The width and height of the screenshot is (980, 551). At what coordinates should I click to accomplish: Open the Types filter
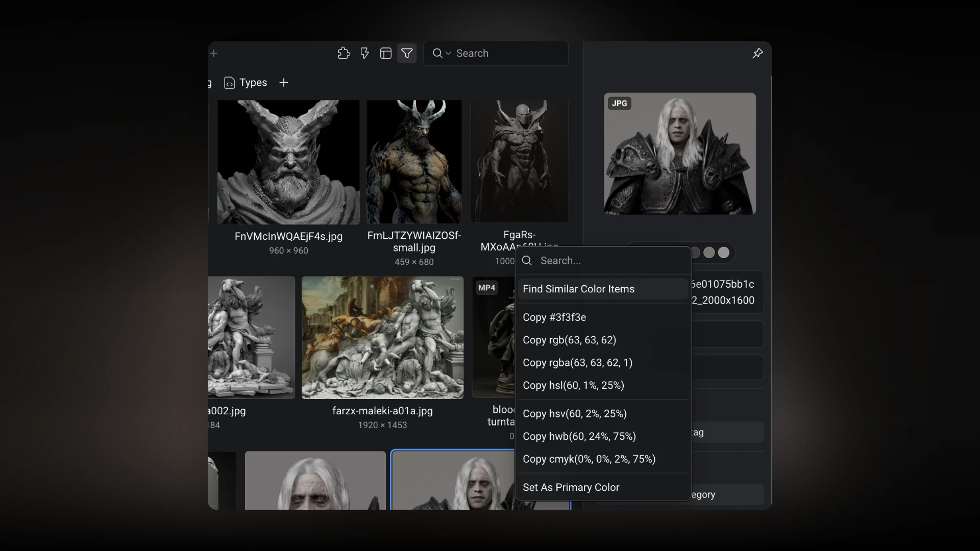click(x=246, y=83)
